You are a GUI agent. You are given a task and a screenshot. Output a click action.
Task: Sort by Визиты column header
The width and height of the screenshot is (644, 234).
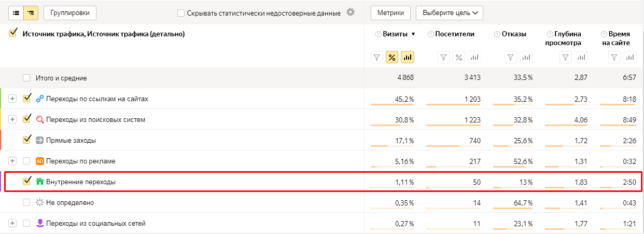395,34
